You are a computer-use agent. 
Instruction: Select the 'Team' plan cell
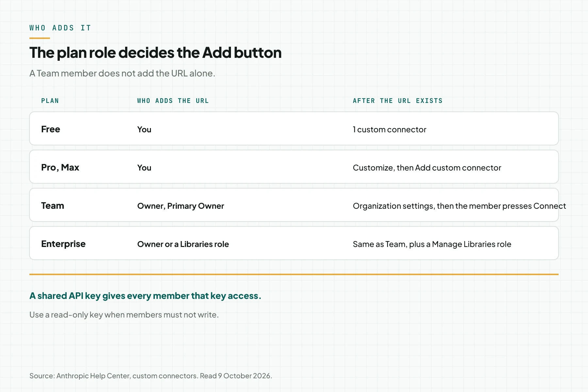(53, 206)
